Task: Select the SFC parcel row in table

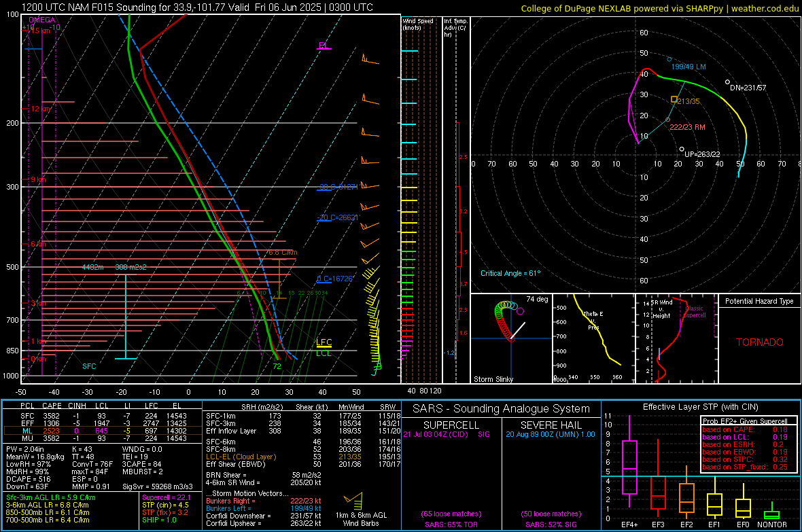Action: click(103, 416)
